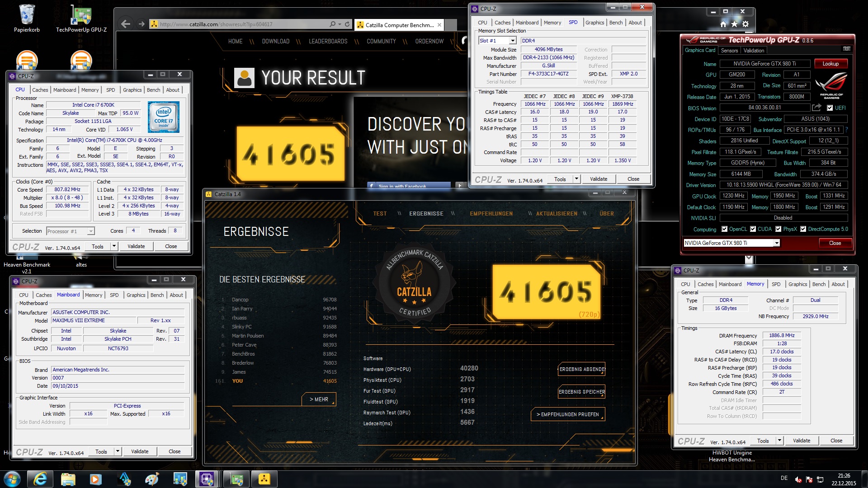This screenshot has width=868, height=488.
Task: Click the DE language indicator in the tray
Action: click(x=784, y=478)
